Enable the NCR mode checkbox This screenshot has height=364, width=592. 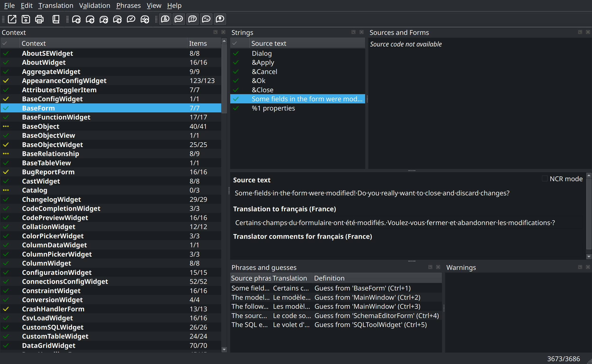click(x=545, y=179)
